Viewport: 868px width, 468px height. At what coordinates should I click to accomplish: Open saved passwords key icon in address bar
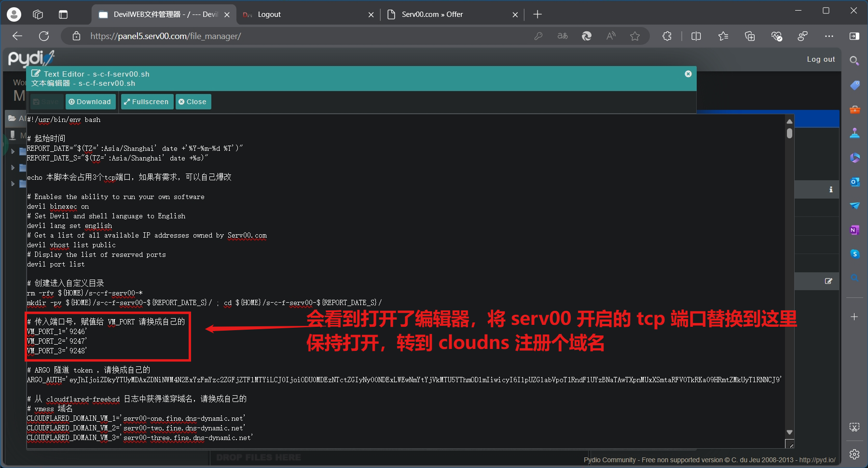(x=538, y=36)
